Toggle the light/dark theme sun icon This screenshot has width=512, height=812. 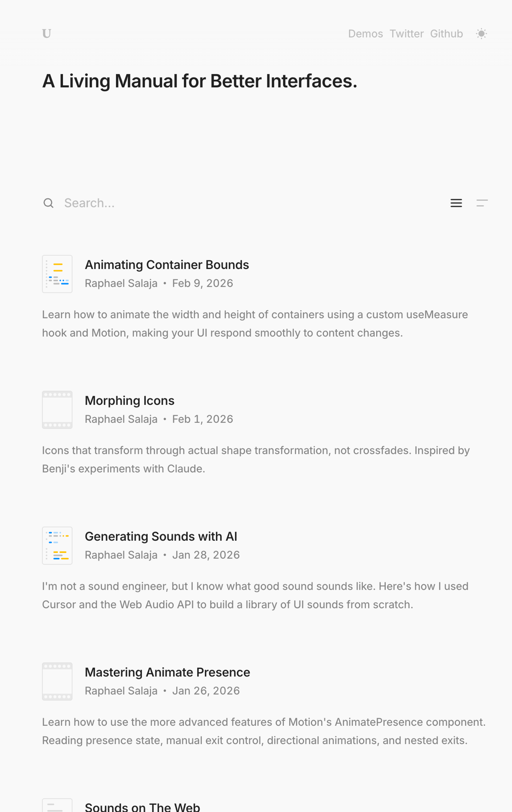click(481, 34)
